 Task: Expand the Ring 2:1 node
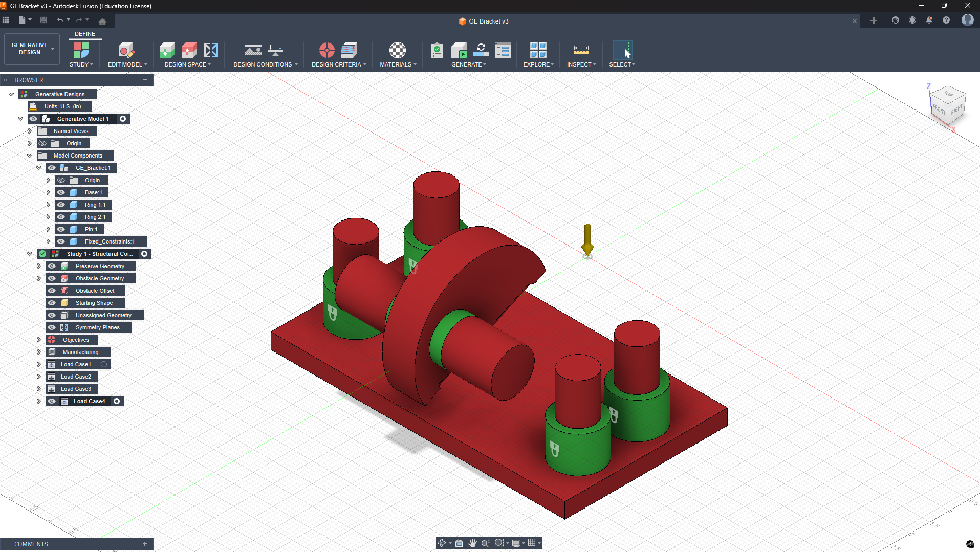[x=48, y=217]
